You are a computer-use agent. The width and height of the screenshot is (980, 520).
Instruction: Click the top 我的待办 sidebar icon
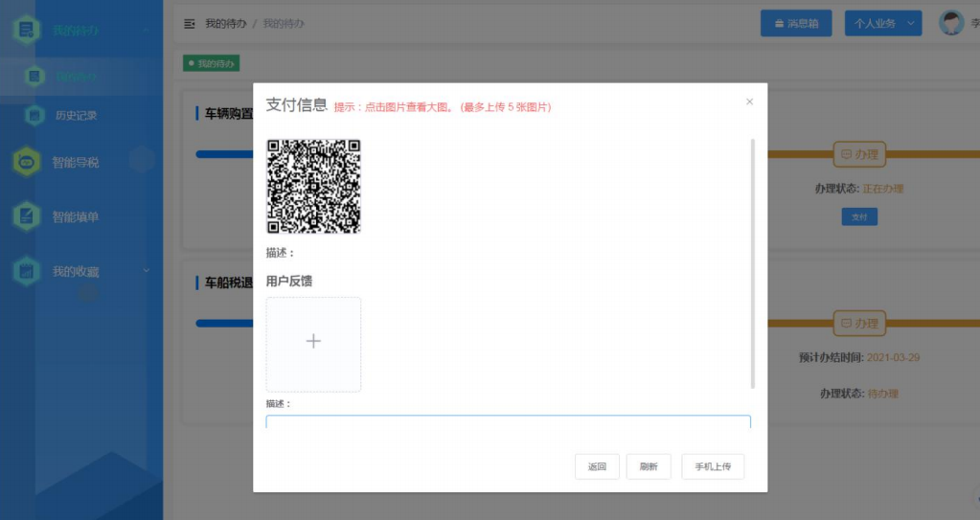26,30
